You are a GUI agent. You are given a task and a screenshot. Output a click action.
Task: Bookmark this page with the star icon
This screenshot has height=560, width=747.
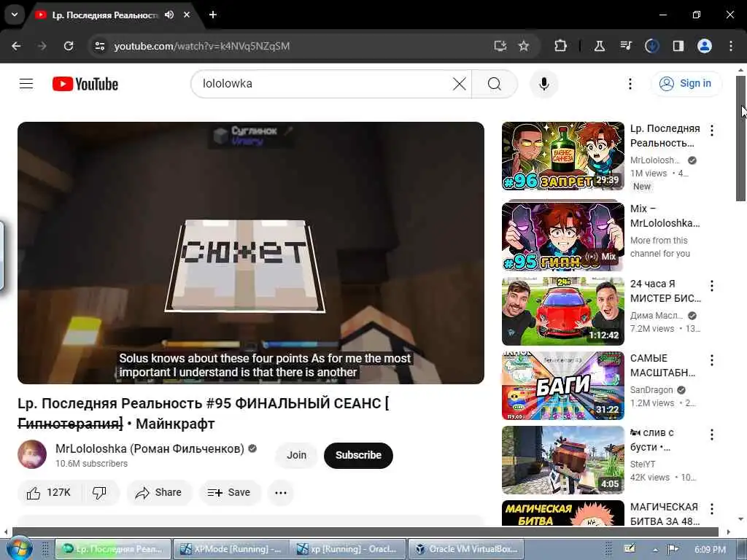pos(524,46)
